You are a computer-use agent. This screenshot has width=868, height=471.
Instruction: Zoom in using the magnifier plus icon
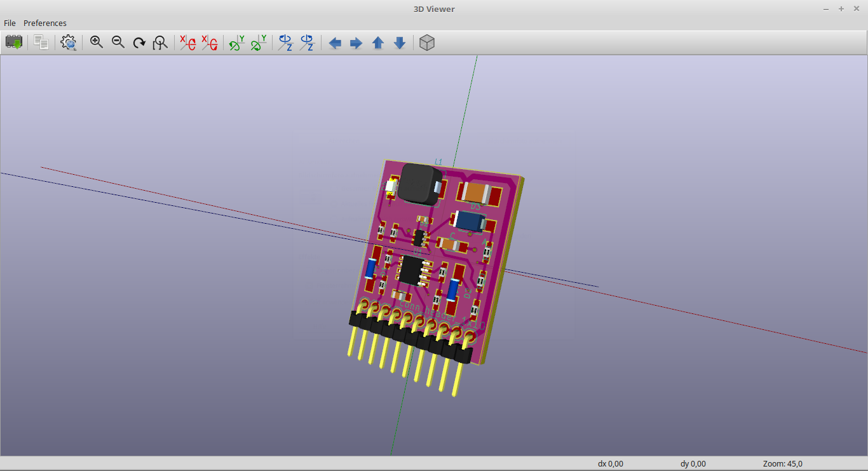pos(97,43)
